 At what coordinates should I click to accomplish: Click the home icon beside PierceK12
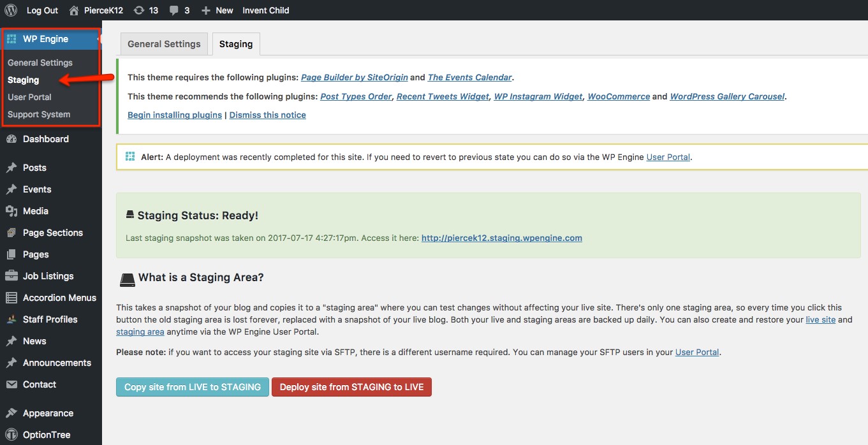74,10
